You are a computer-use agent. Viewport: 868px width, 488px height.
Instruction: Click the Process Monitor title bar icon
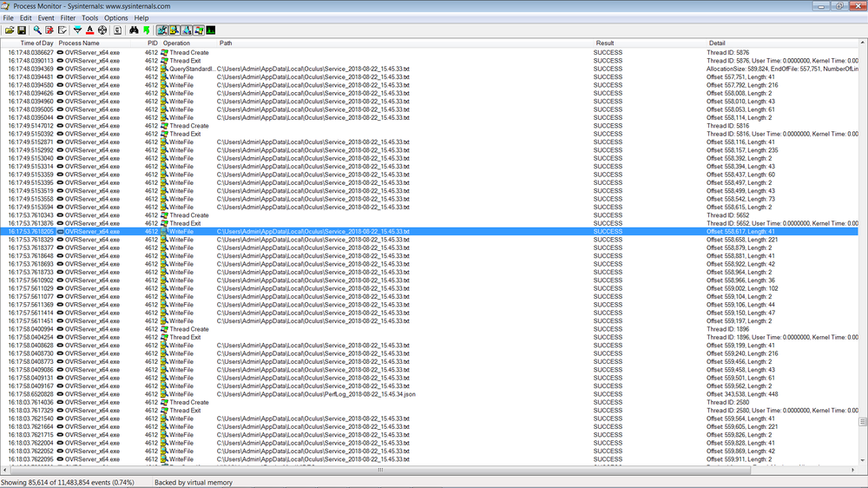[x=5, y=6]
